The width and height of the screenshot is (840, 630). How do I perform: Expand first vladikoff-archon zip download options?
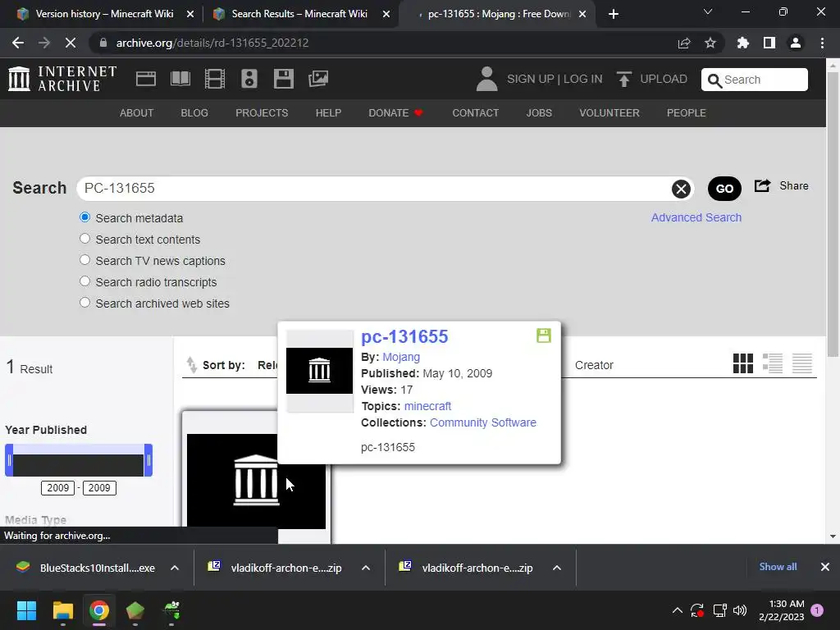(x=366, y=568)
